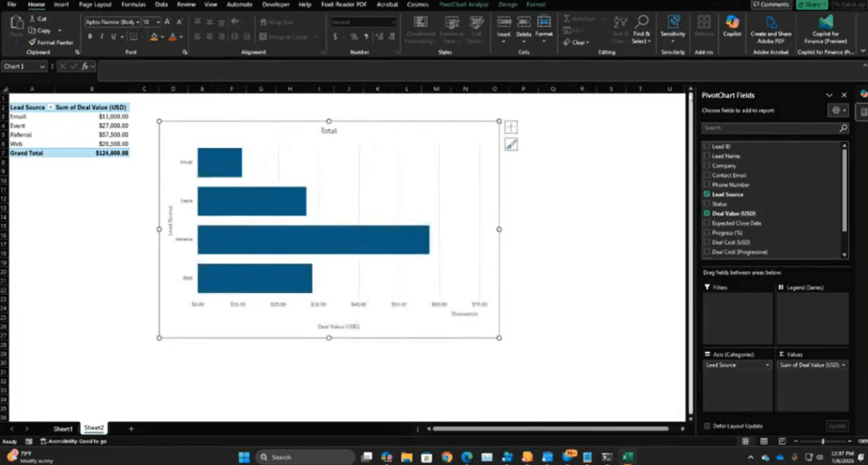The width and height of the screenshot is (868, 465).
Task: Open the chart Format pane via paintbrush icon
Action: coord(511,144)
